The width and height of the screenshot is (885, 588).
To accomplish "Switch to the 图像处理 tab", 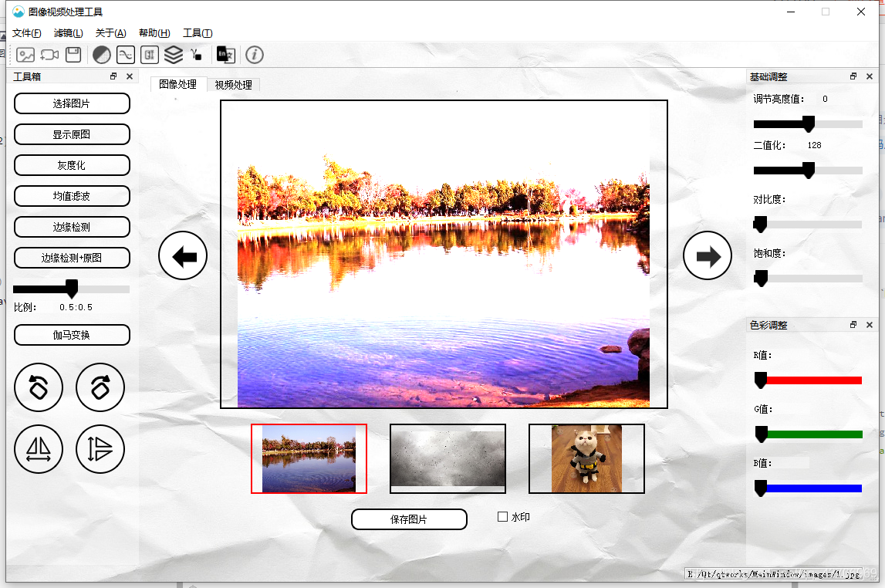I will pos(177,84).
